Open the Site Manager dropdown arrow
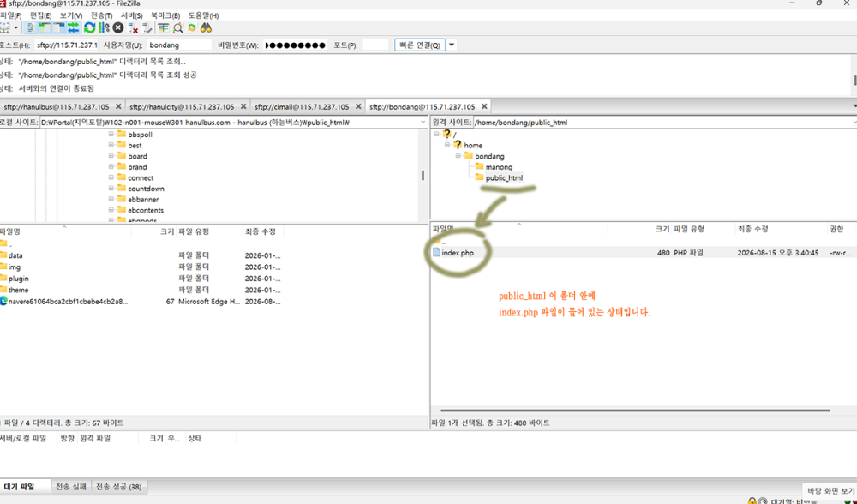 [15, 27]
